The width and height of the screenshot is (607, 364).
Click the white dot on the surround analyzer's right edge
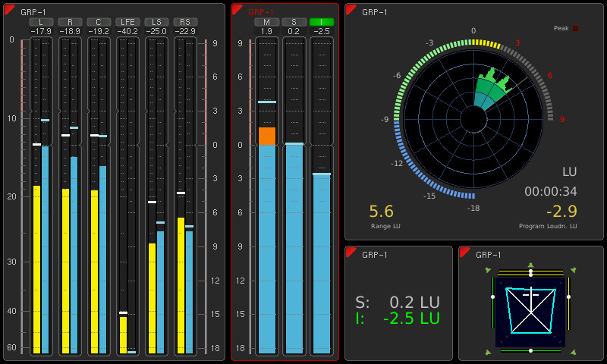568,297
